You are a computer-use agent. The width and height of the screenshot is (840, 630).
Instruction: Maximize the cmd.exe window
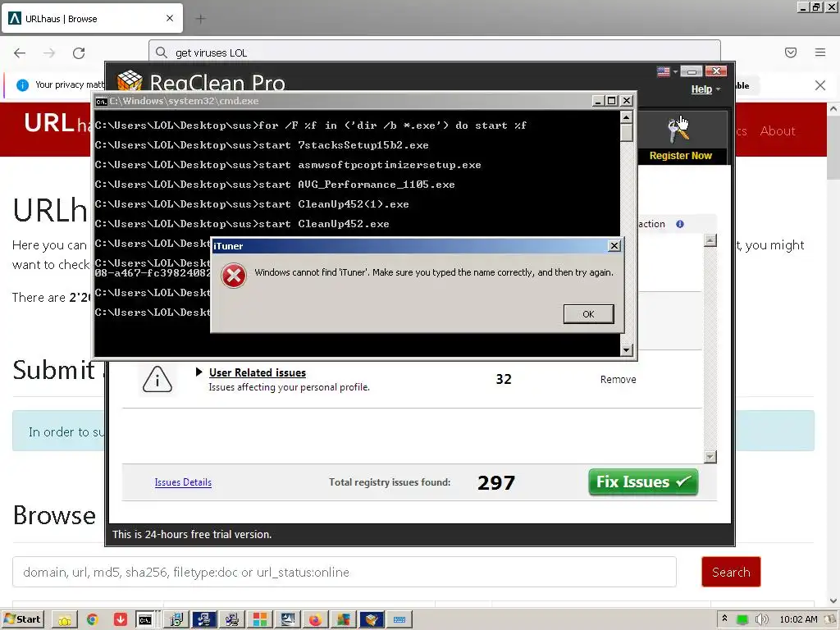(x=612, y=101)
